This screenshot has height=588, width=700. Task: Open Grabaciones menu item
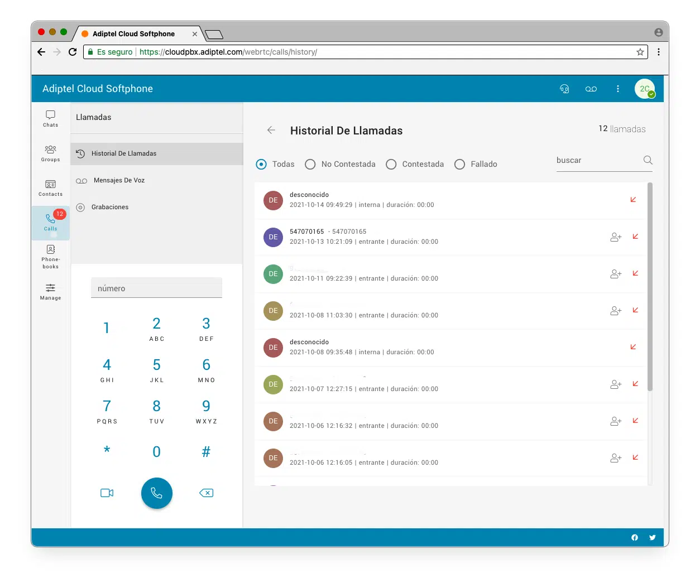[x=157, y=207]
